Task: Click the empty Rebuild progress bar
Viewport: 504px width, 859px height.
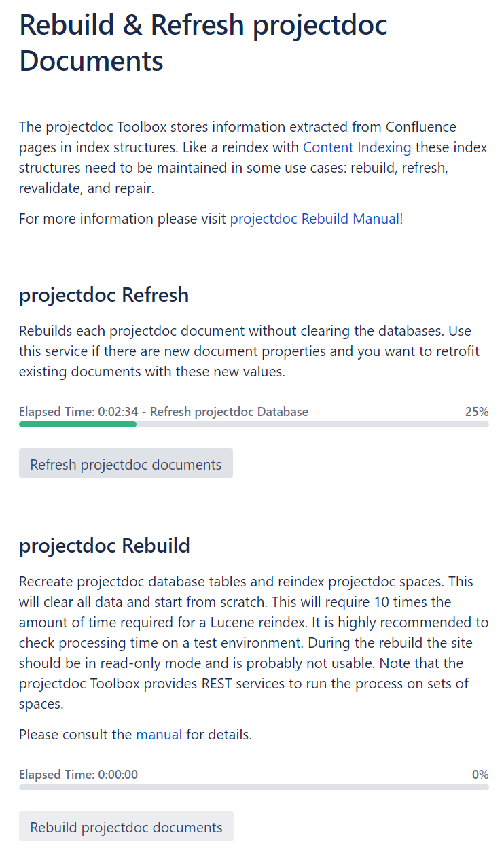Action: point(253,788)
